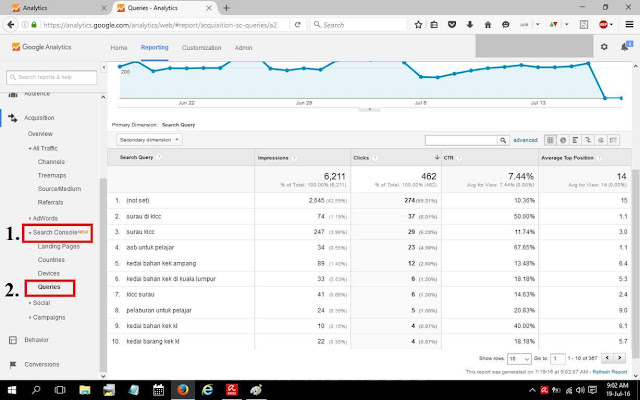This screenshot has width=640, height=400.
Task: Go to Firefox home page icon
Action: point(488,25)
